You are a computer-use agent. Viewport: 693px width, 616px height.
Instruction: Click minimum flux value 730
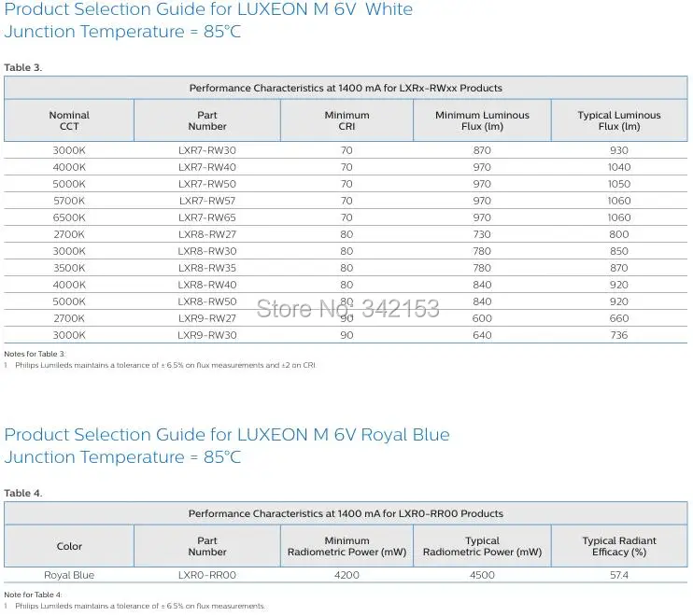(482, 234)
